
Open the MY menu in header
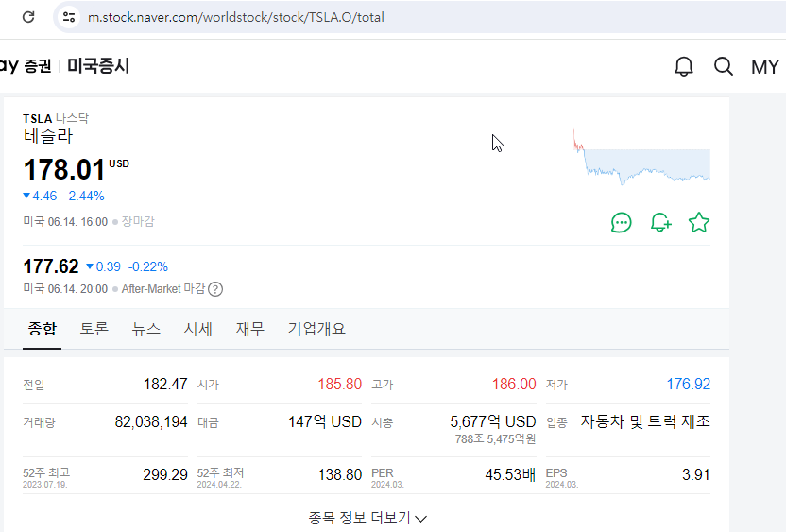point(765,67)
